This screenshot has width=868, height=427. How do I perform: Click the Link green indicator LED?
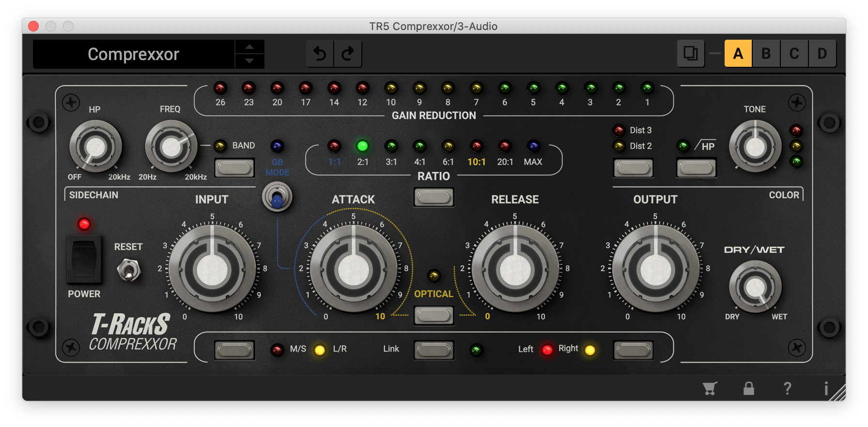pos(477,350)
